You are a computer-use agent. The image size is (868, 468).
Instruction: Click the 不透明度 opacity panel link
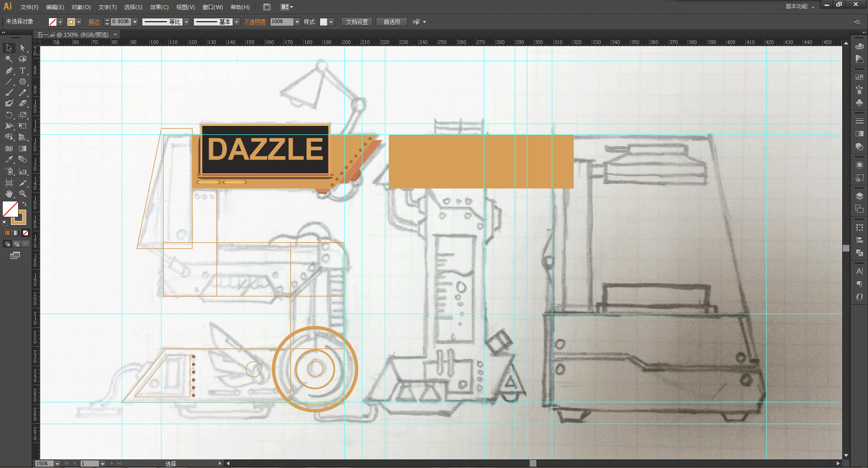coord(255,22)
